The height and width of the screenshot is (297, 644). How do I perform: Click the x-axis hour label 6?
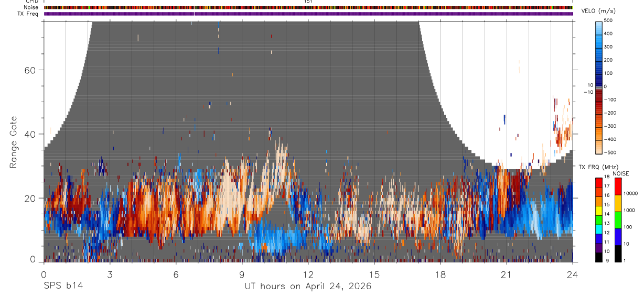(176, 274)
